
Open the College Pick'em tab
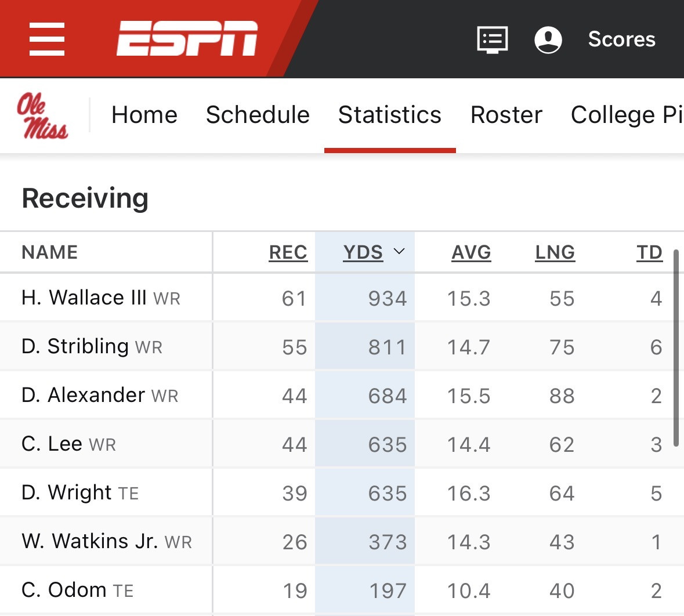(627, 115)
